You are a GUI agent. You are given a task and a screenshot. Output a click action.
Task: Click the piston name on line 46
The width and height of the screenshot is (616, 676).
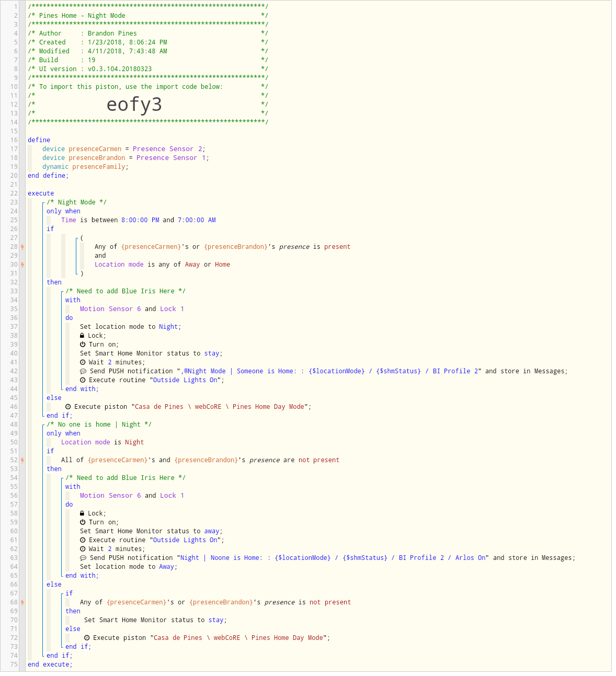pos(220,407)
